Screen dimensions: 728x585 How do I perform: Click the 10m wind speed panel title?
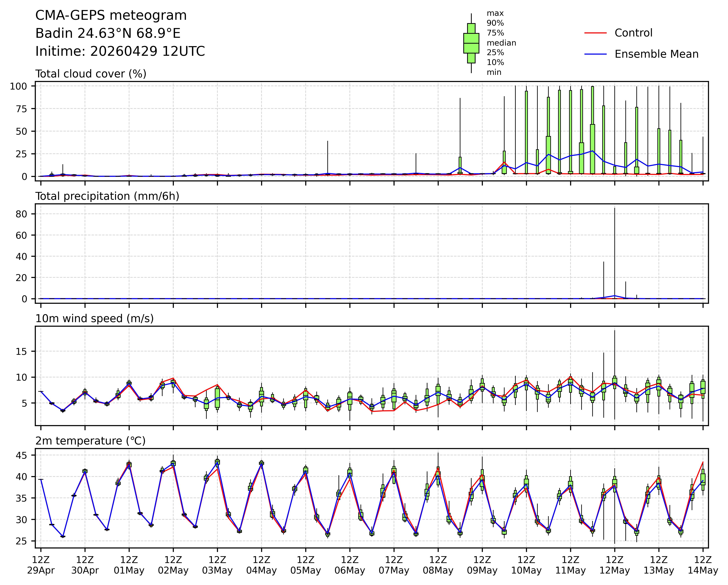click(x=95, y=318)
